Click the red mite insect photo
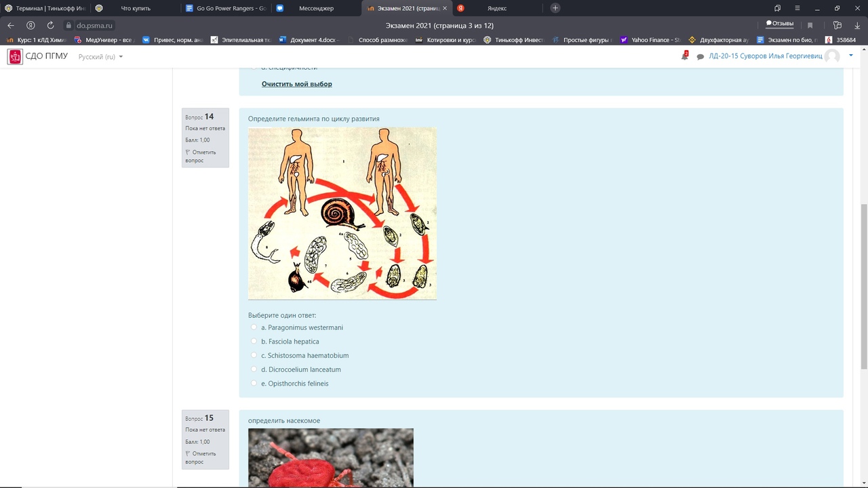The width and height of the screenshot is (868, 488). [x=331, y=458]
